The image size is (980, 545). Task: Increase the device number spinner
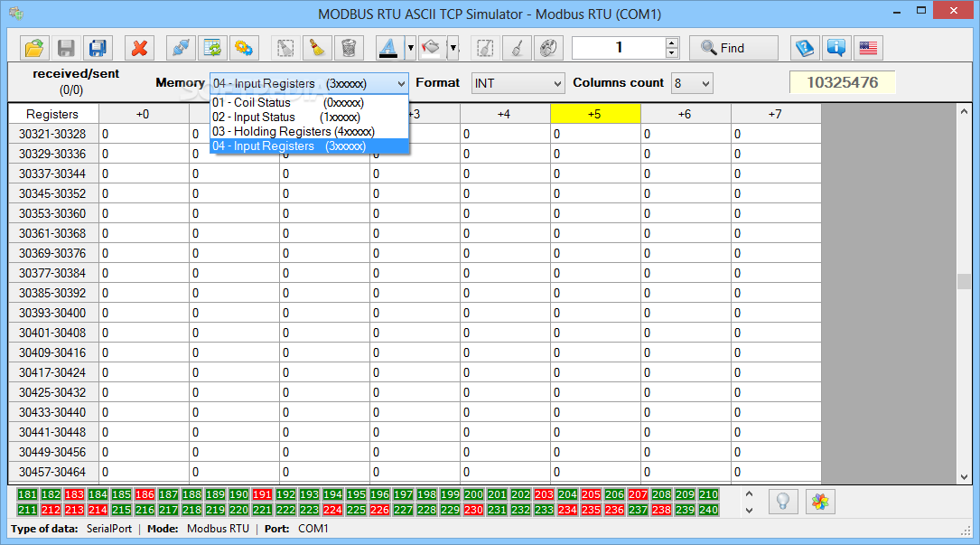[x=672, y=42]
